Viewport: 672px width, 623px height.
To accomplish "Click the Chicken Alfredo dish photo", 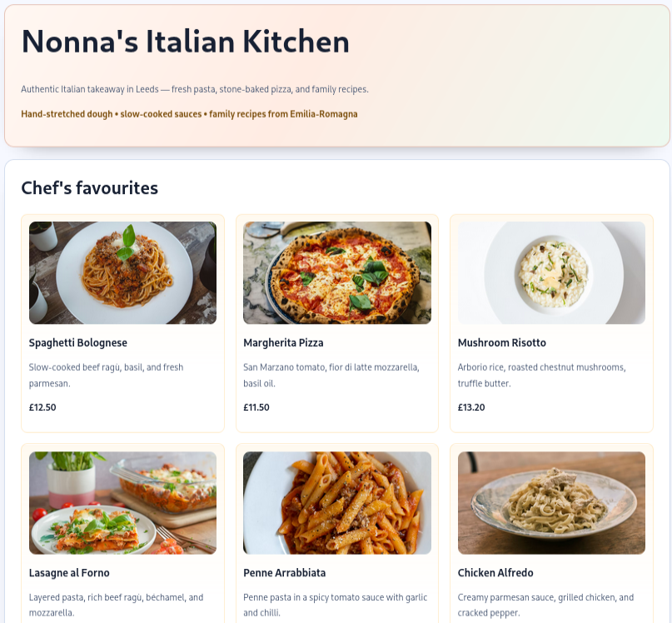I will click(x=551, y=503).
